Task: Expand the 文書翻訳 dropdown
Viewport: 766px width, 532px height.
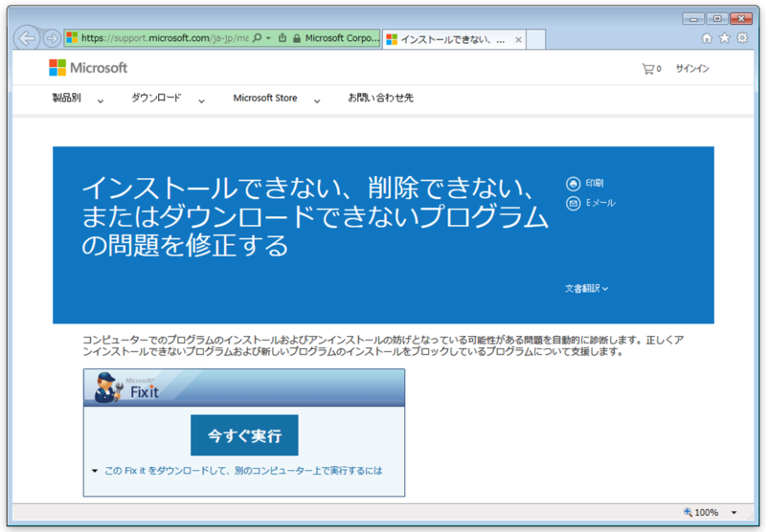Action: [587, 288]
